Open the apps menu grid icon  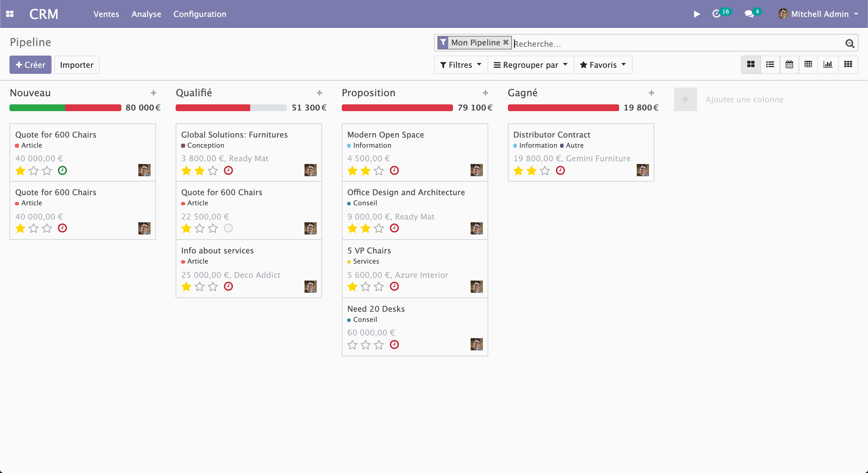(x=10, y=14)
